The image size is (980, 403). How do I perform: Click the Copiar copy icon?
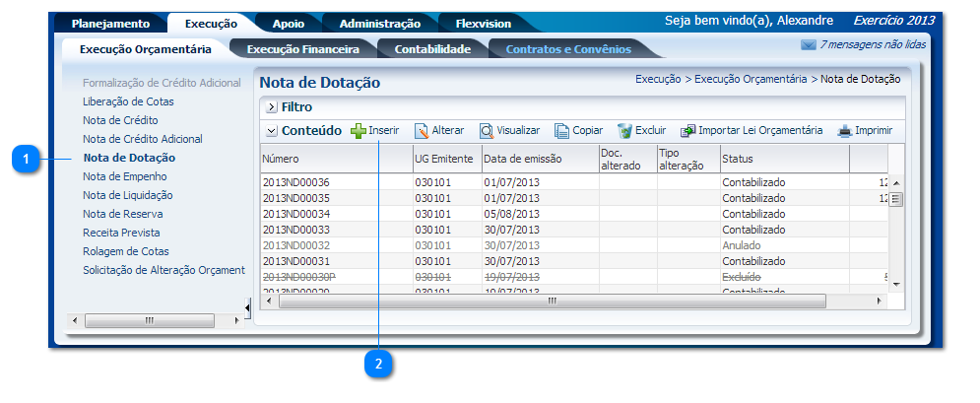click(x=562, y=131)
